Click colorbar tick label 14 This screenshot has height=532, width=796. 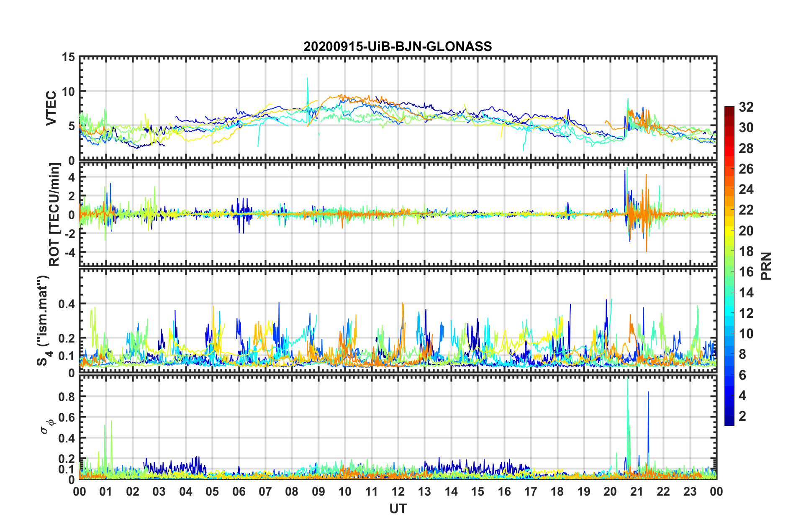[746, 293]
